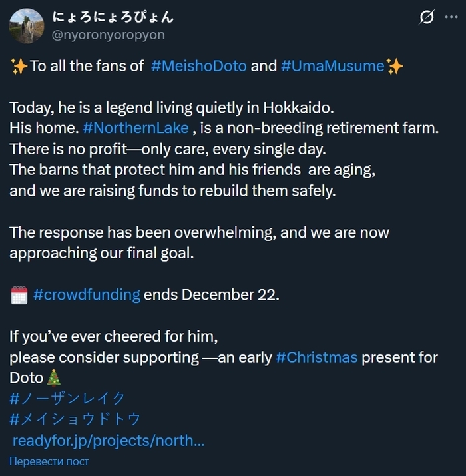Open the Grok explain-post icon
Screen dimensions: 466x476
427,18
